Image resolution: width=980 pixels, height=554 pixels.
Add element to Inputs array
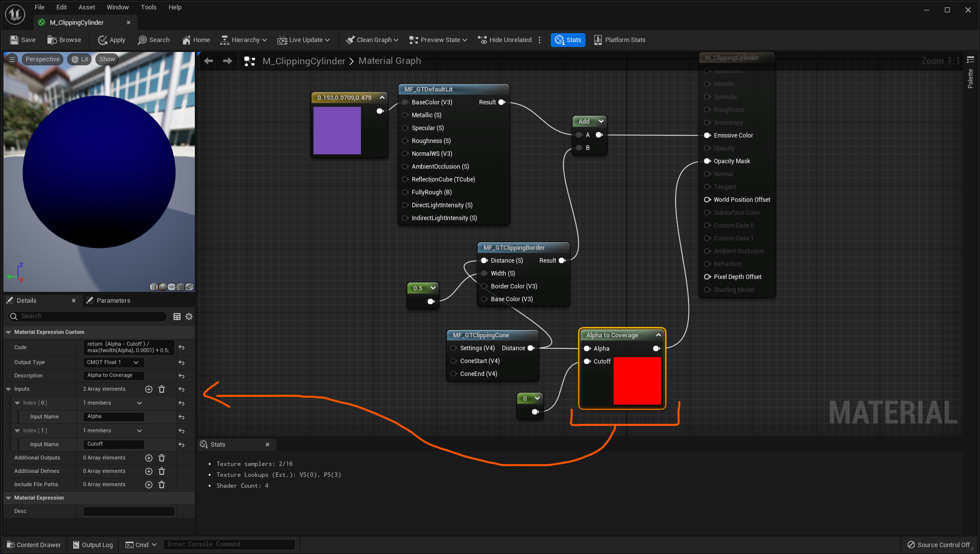tap(149, 389)
